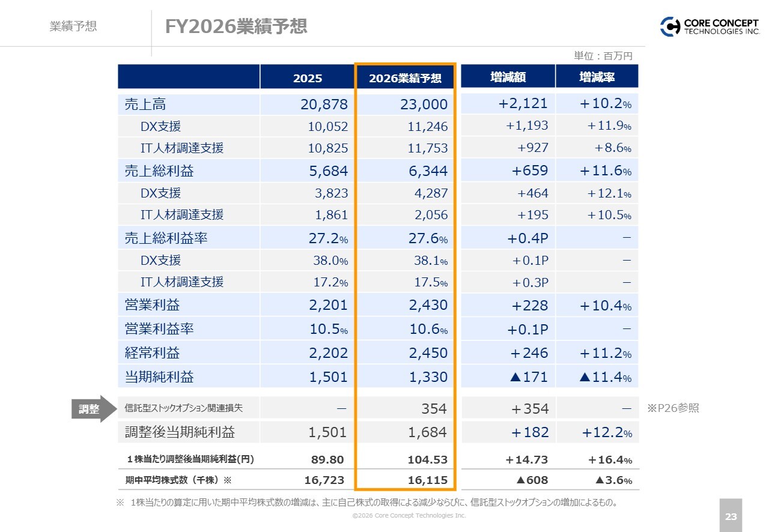Click the 104.53 adjusted EPS forecast value
This screenshot has width=769, height=532.
pyautogui.click(x=427, y=459)
